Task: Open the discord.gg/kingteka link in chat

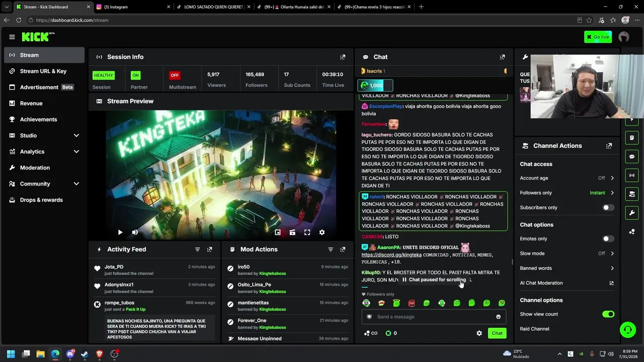Action: [391, 255]
